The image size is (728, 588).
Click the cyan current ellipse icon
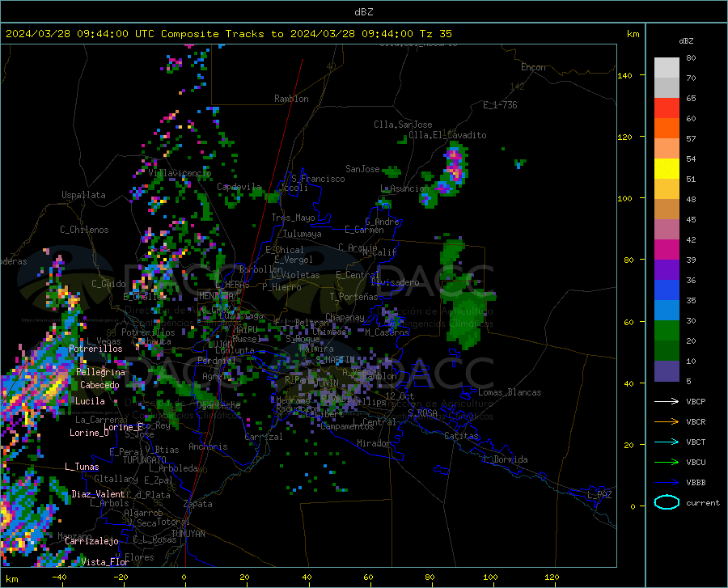pyautogui.click(x=667, y=502)
